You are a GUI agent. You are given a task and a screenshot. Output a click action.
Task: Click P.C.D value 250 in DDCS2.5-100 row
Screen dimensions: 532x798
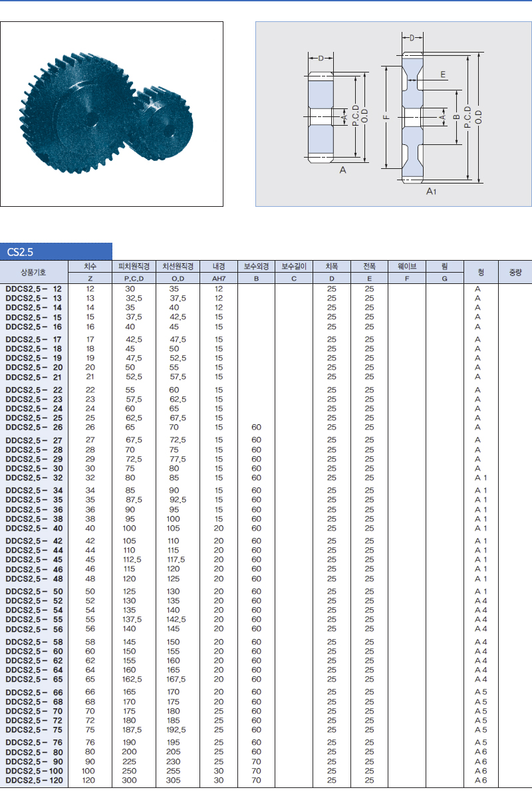(130, 771)
